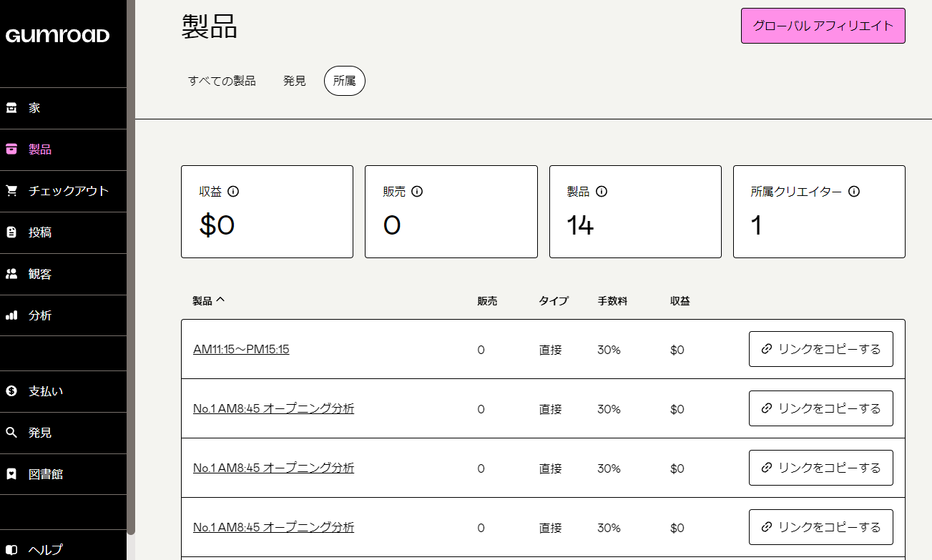Open 図書館 (Library) bookmark icon
This screenshot has height=560, width=932.
[11, 474]
